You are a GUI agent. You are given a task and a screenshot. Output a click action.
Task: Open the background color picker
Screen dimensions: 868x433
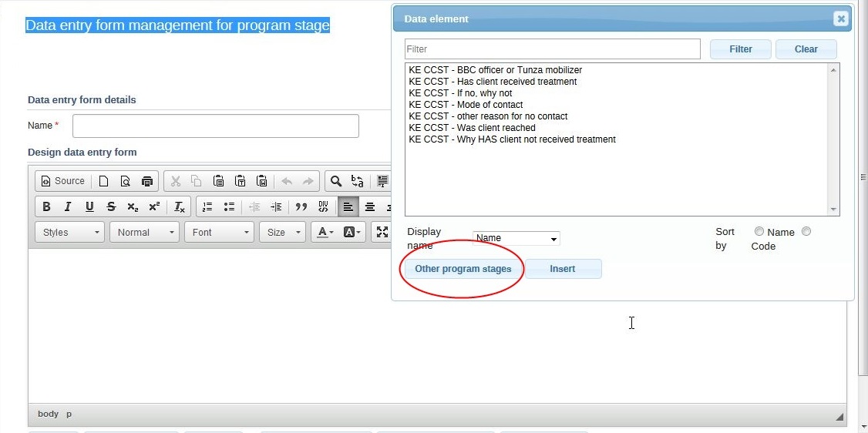pyautogui.click(x=352, y=232)
